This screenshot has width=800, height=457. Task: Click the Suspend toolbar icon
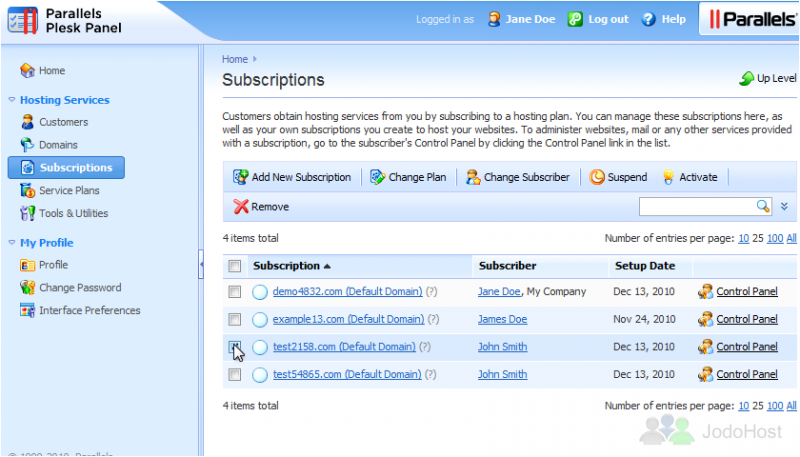(597, 177)
